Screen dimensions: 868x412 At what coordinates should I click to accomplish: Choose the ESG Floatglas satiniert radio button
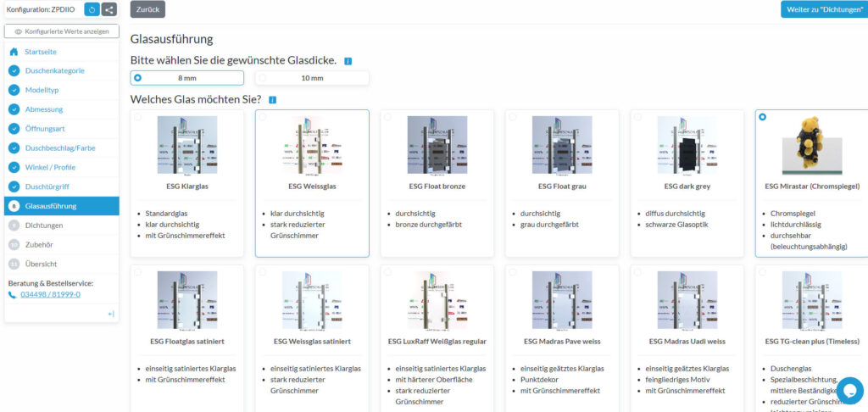[137, 272]
